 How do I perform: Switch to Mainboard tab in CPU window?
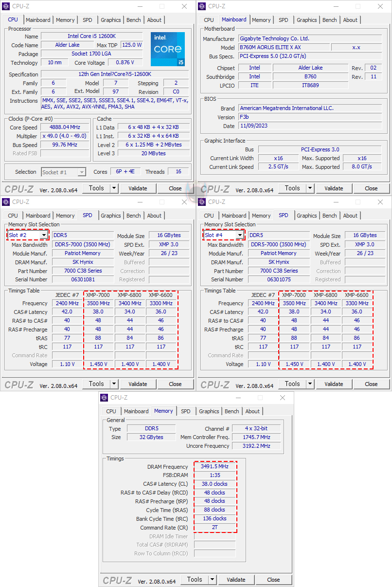[38, 20]
